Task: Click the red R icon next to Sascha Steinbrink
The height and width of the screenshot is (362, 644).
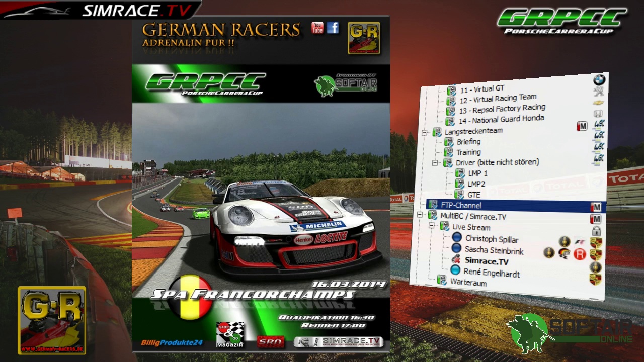Action: pos(580,254)
